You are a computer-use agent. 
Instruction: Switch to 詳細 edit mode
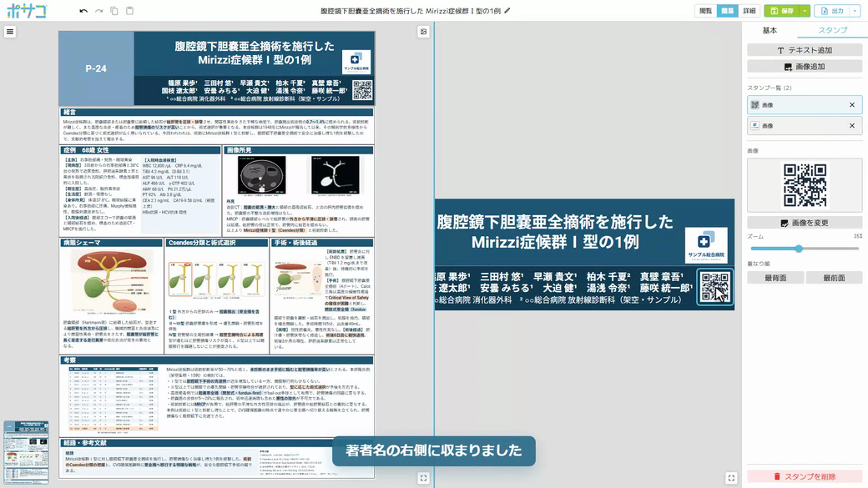[x=749, y=11]
